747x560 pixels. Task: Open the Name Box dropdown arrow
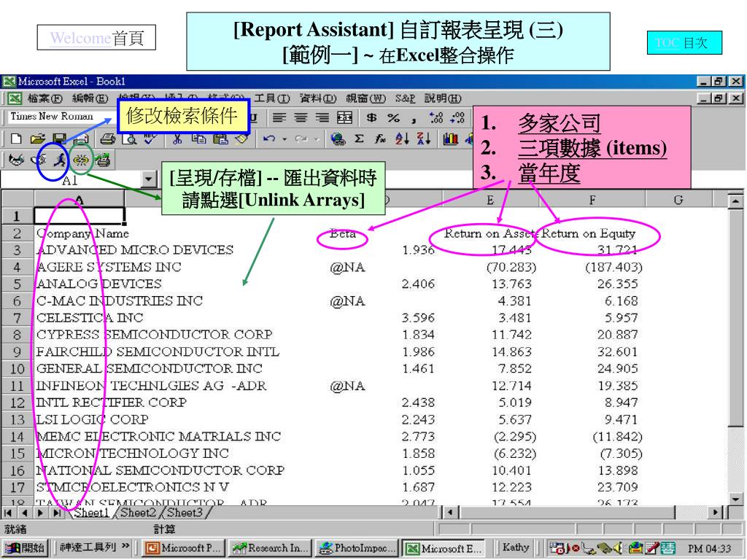150,179
